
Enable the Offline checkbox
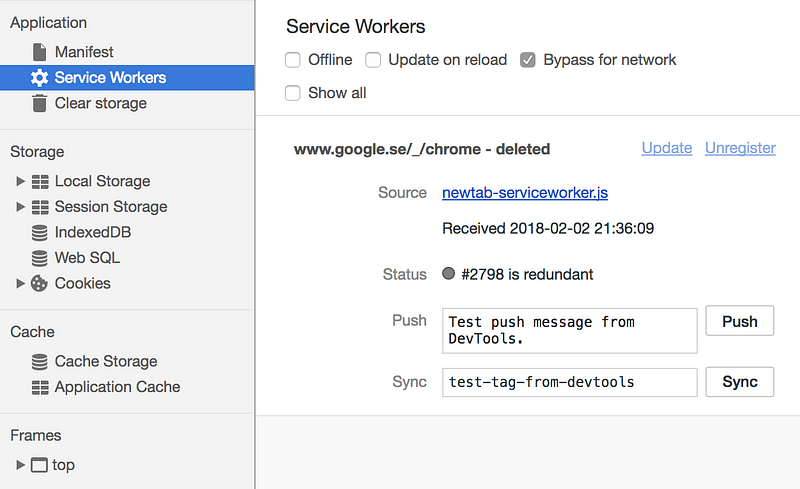click(292, 60)
